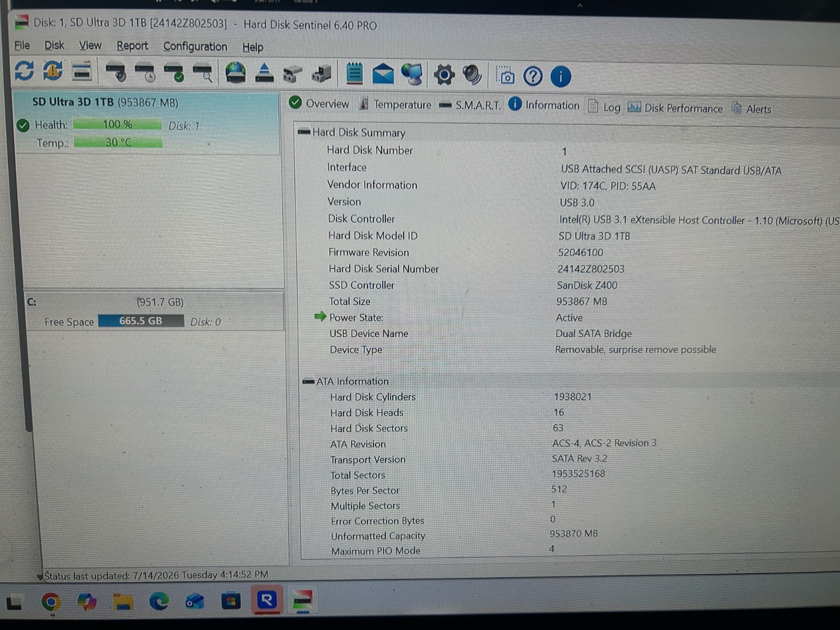Screen dimensions: 840x630
Task: Open Copilot from the taskbar
Action: [x=87, y=602]
